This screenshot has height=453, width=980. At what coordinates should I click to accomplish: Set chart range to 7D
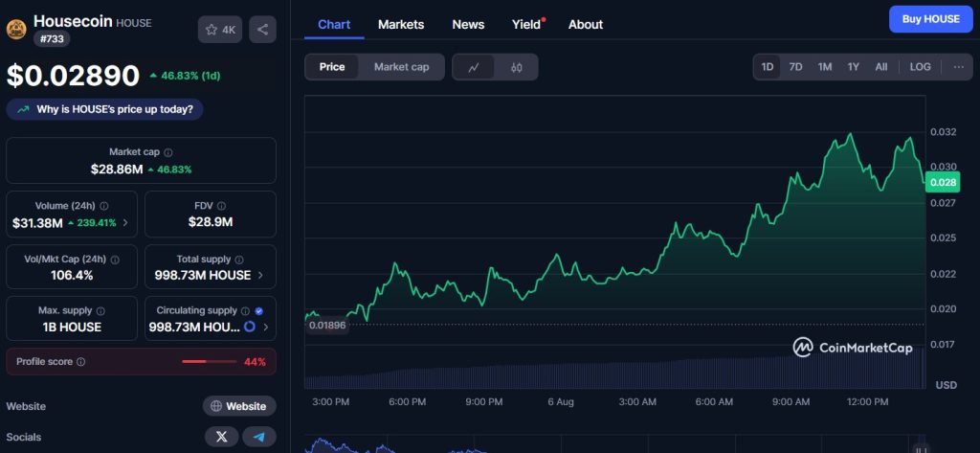795,67
